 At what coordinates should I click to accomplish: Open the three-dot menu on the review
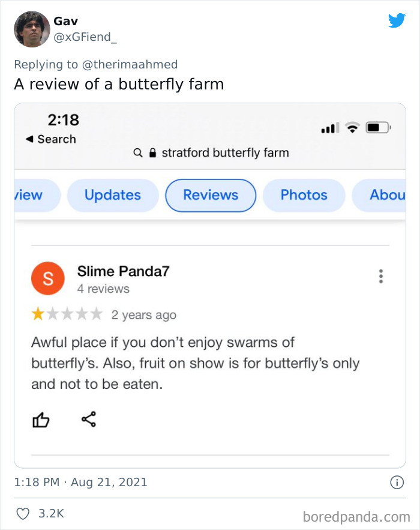click(380, 276)
